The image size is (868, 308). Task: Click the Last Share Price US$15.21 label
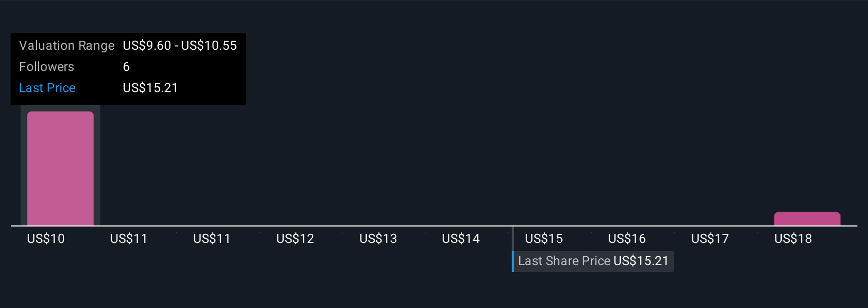[x=593, y=261]
